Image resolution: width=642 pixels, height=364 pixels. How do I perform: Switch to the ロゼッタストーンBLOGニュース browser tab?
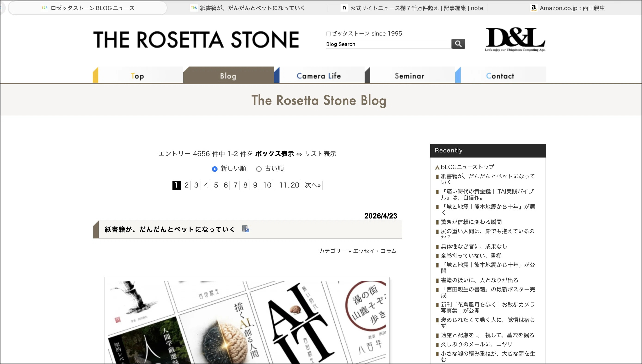[x=88, y=8]
